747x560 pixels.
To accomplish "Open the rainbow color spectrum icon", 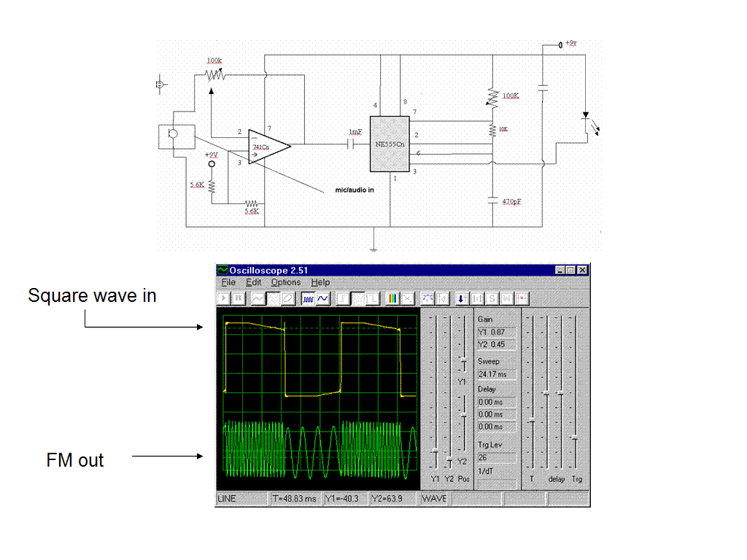I will click(x=392, y=298).
